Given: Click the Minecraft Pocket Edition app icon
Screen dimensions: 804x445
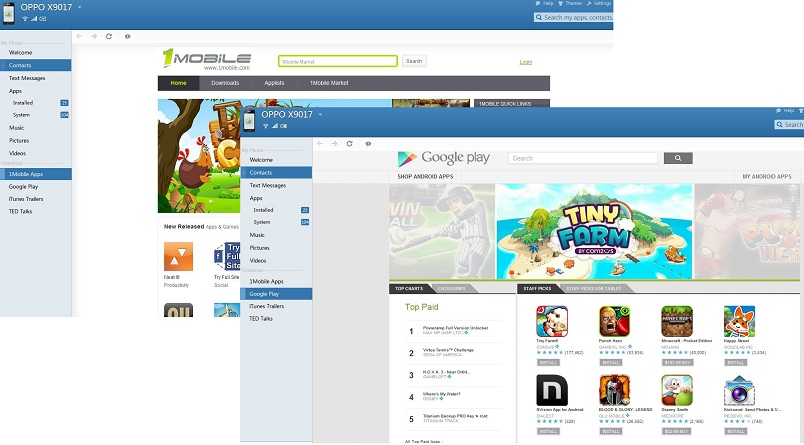Looking at the screenshot, I should point(677,321).
